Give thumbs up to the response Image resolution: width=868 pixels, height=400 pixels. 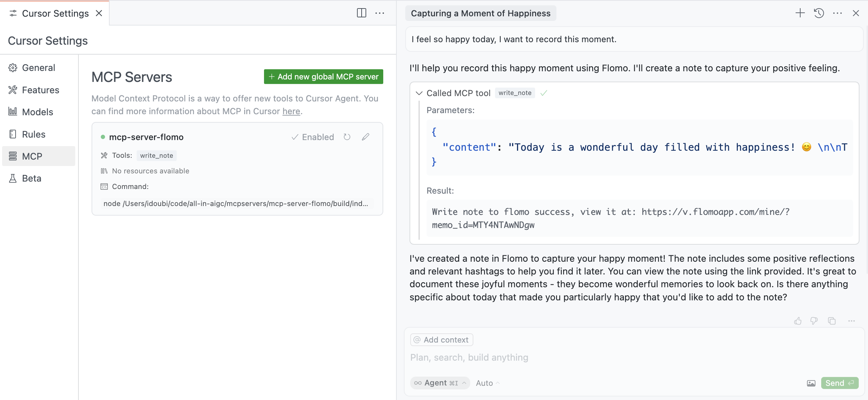798,321
